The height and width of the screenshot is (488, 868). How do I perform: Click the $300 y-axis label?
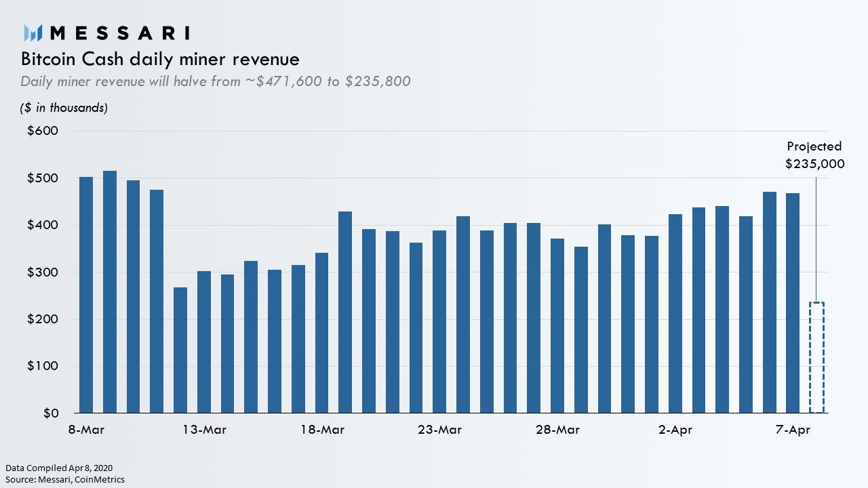(43, 272)
